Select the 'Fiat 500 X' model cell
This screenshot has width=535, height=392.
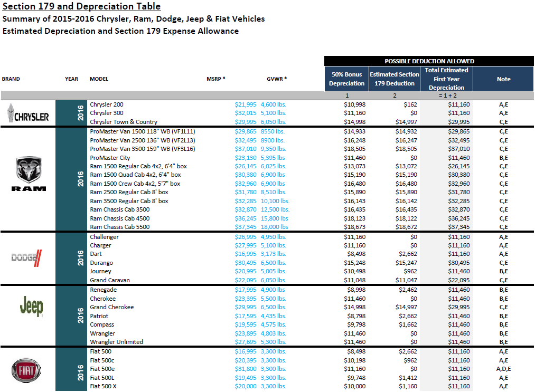pos(103,386)
